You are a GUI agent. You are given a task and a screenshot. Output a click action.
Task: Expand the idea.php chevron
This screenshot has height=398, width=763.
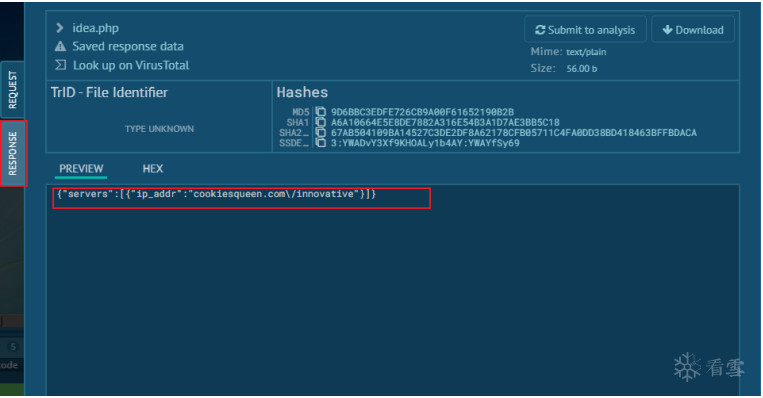(59, 28)
